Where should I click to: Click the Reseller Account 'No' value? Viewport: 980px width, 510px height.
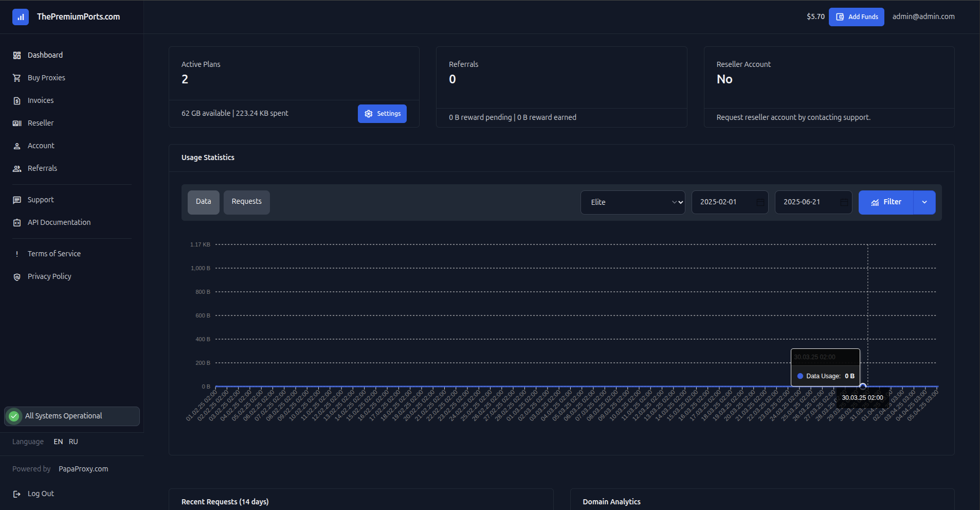click(724, 79)
